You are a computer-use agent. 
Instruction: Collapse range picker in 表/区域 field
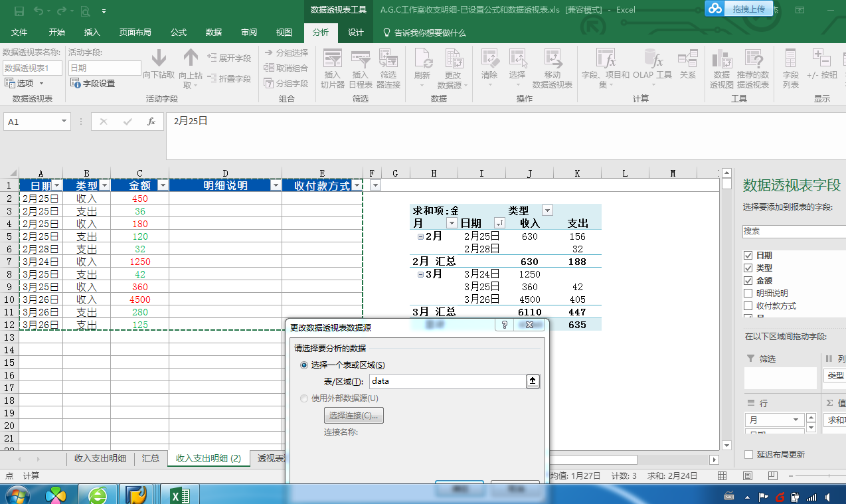point(533,381)
